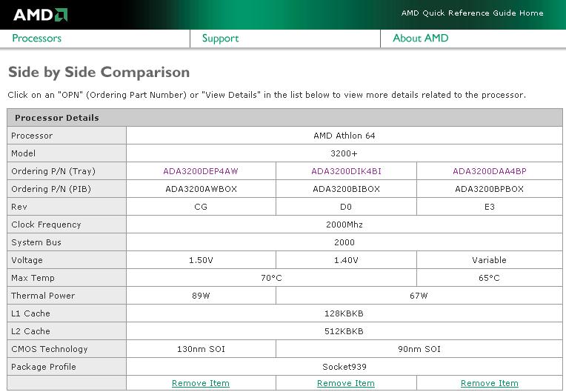Click the 'CG' revision cell
This screenshot has width=566, height=392.
(x=201, y=207)
